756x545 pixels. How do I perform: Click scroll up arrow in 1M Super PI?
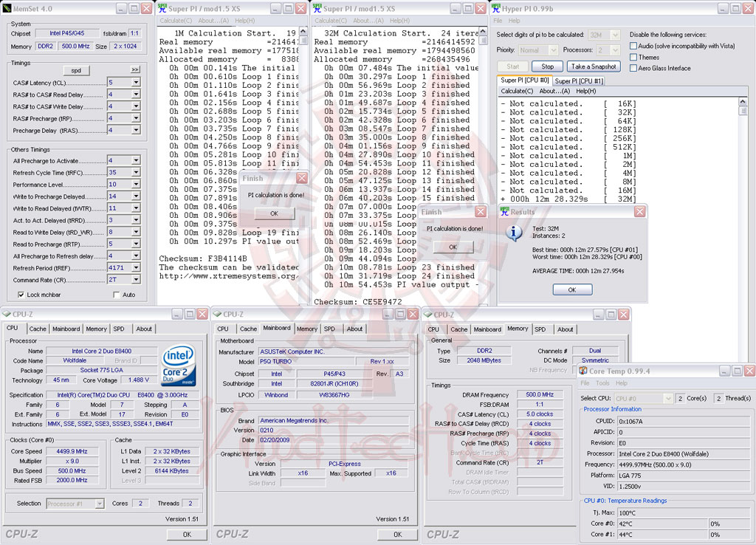coord(303,31)
